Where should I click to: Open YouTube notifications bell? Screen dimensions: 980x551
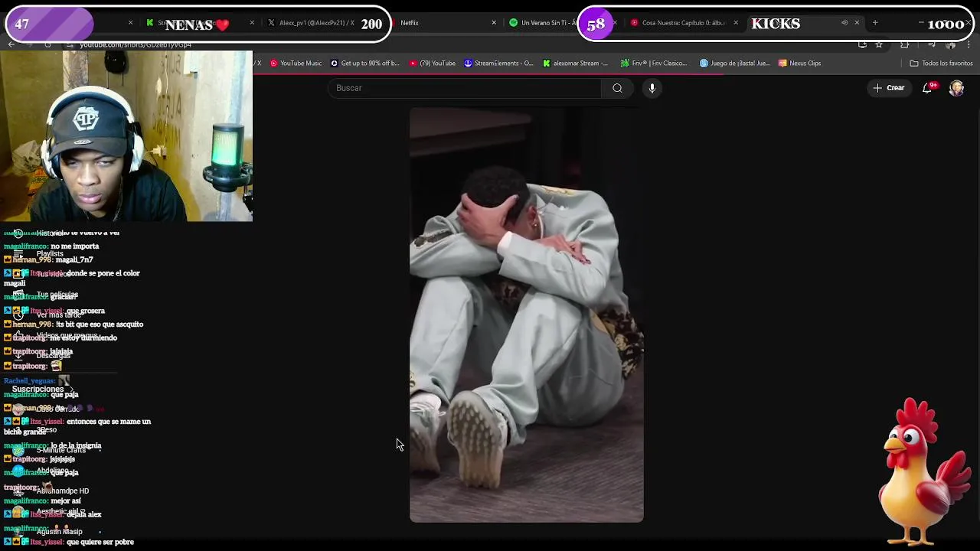tap(927, 88)
